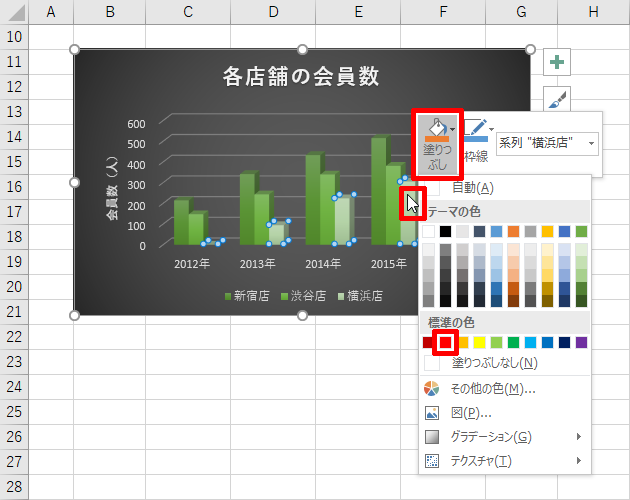Pick the theme orange color swatch
Image resolution: width=630 pixels, height=500 pixels.
pos(513,232)
